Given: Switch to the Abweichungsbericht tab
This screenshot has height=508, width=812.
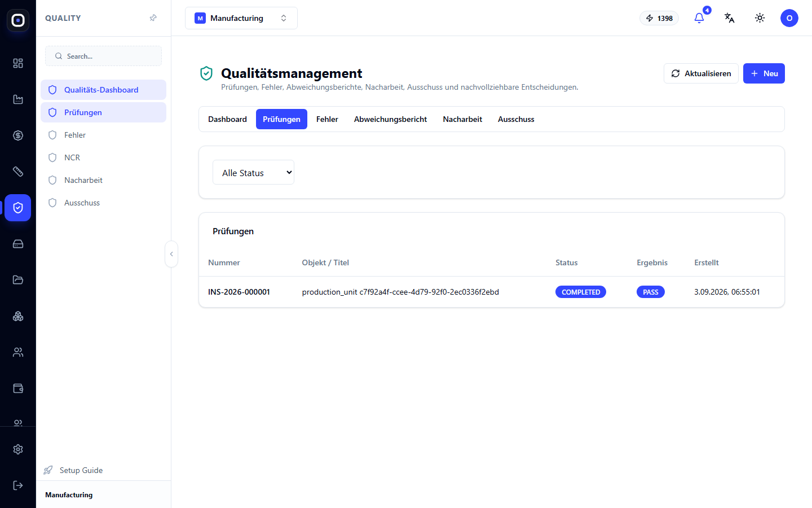Looking at the screenshot, I should tap(390, 119).
